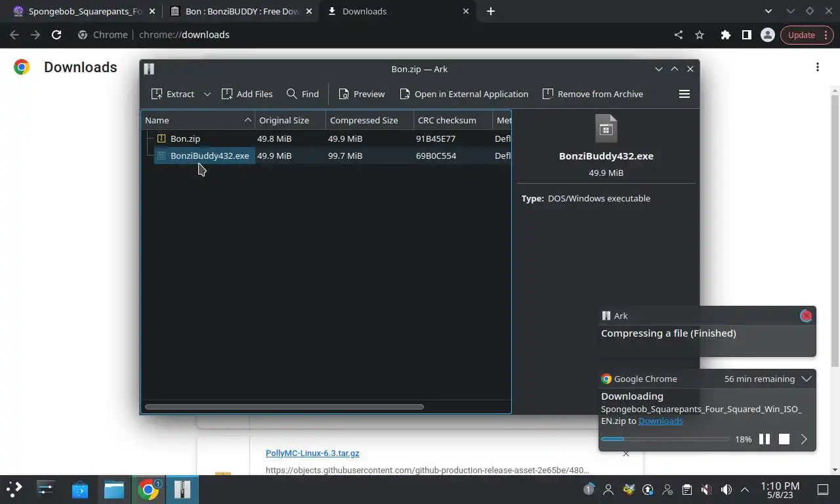Click the bee icon in system tray

point(629,489)
